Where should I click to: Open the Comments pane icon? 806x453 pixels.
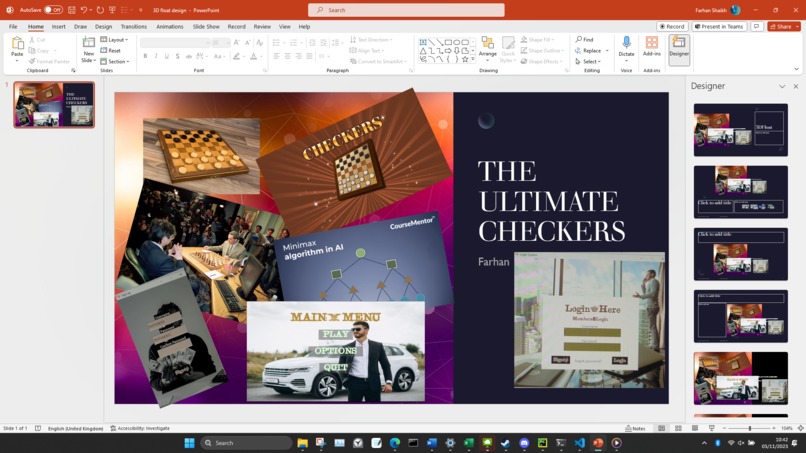tap(756, 26)
